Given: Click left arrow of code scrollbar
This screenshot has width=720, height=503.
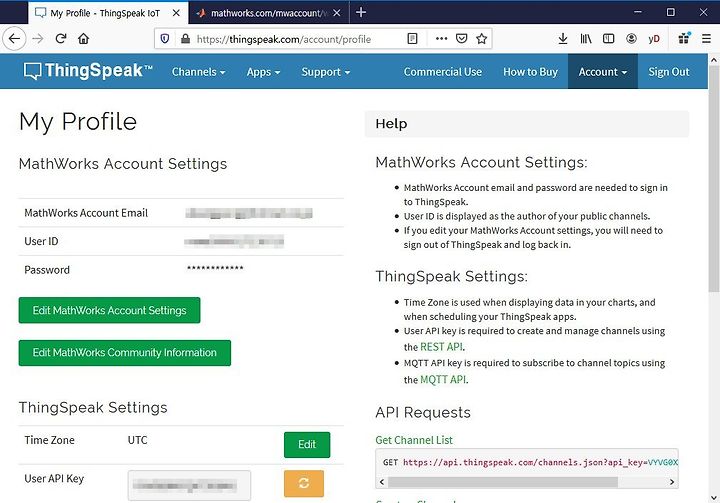Looking at the screenshot, I should click(x=382, y=482).
